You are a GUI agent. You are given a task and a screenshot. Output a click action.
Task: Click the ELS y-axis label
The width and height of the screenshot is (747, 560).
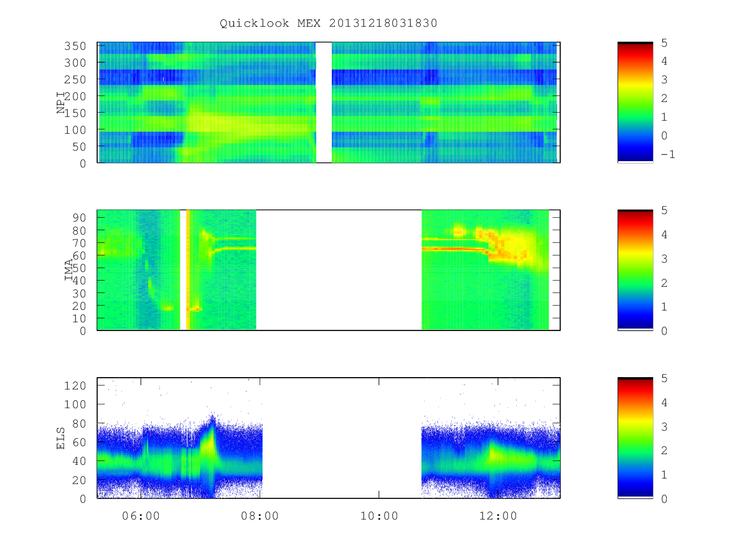[x=61, y=438]
